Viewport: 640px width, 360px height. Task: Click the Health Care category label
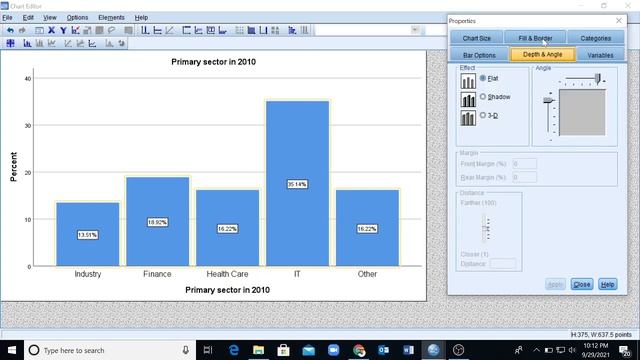[227, 274]
